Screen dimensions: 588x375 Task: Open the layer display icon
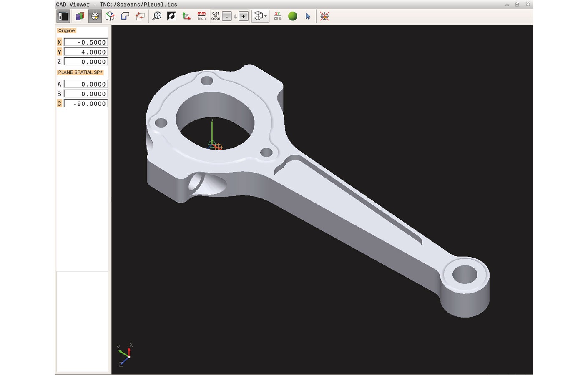[80, 16]
